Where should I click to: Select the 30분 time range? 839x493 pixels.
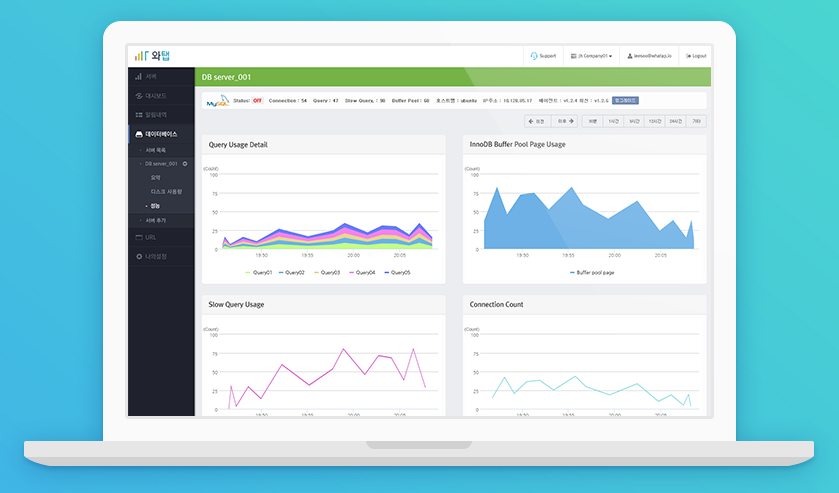[592, 122]
